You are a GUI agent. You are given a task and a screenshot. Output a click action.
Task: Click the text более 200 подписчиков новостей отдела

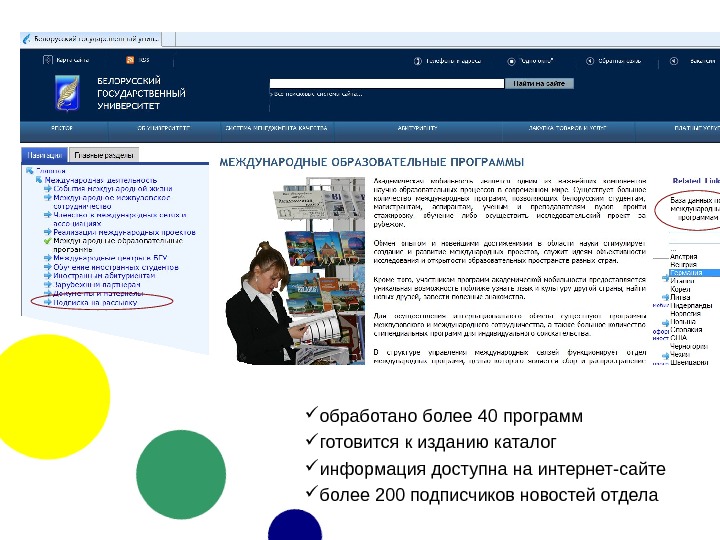(489, 495)
